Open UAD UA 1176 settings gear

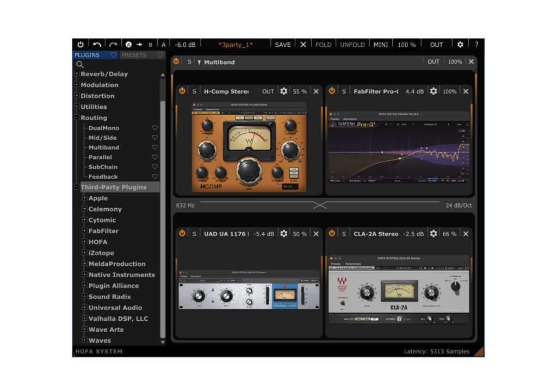(x=283, y=234)
